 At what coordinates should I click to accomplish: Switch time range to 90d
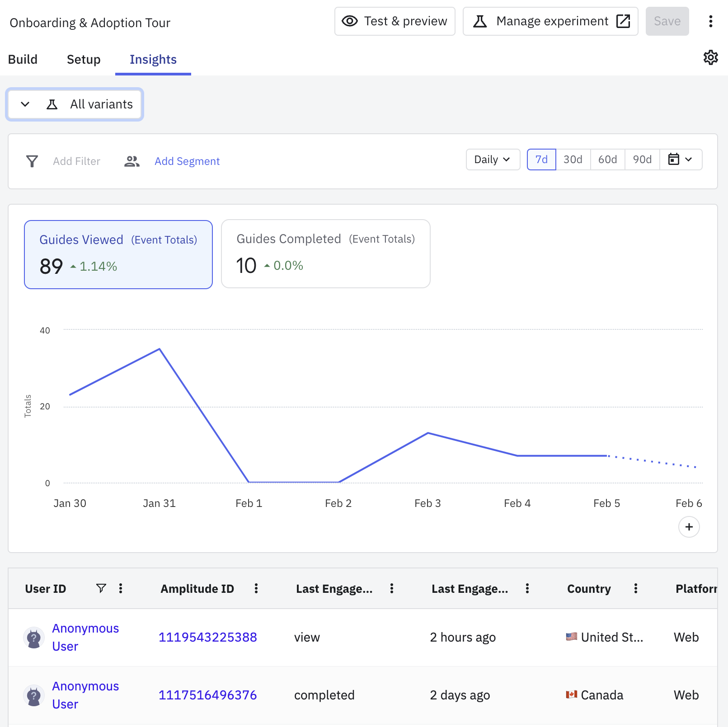point(642,159)
